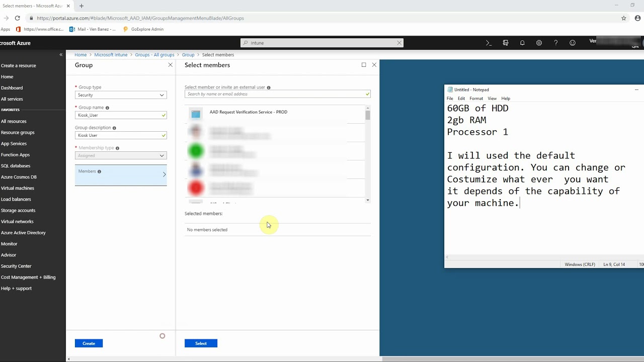Select the member with green avatar
Screen dimensions: 644x362
pos(275,151)
